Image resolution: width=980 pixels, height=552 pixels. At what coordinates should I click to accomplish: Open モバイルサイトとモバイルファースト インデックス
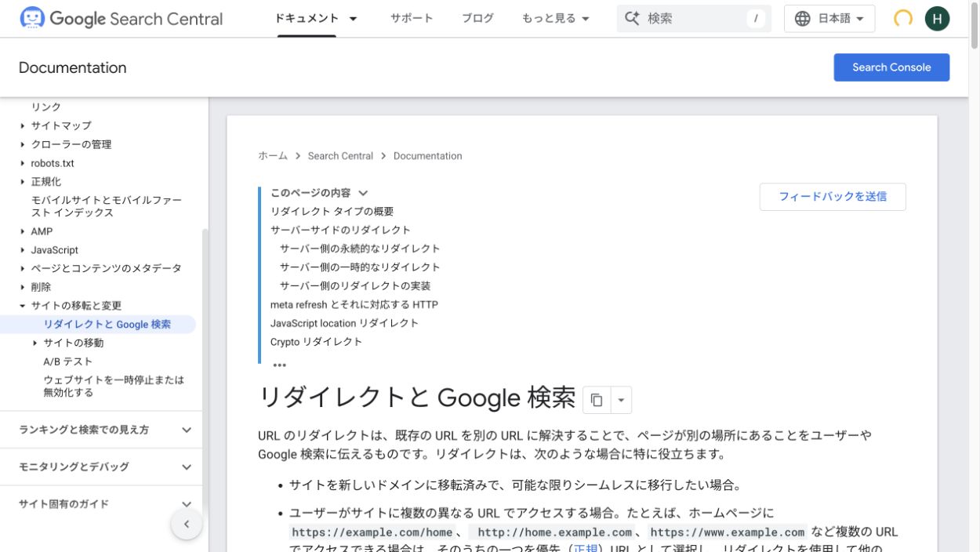[x=107, y=206]
